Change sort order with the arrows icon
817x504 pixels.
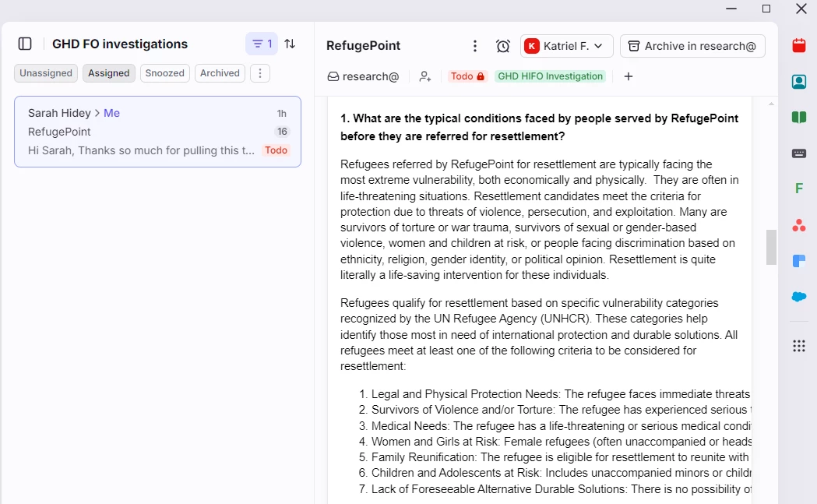291,44
